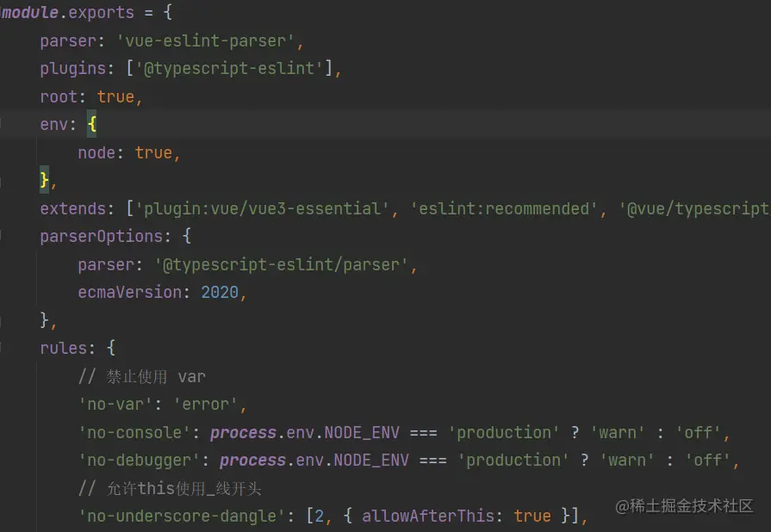The image size is (771, 532).
Task: Click the 'true' value after root
Action: tap(115, 96)
